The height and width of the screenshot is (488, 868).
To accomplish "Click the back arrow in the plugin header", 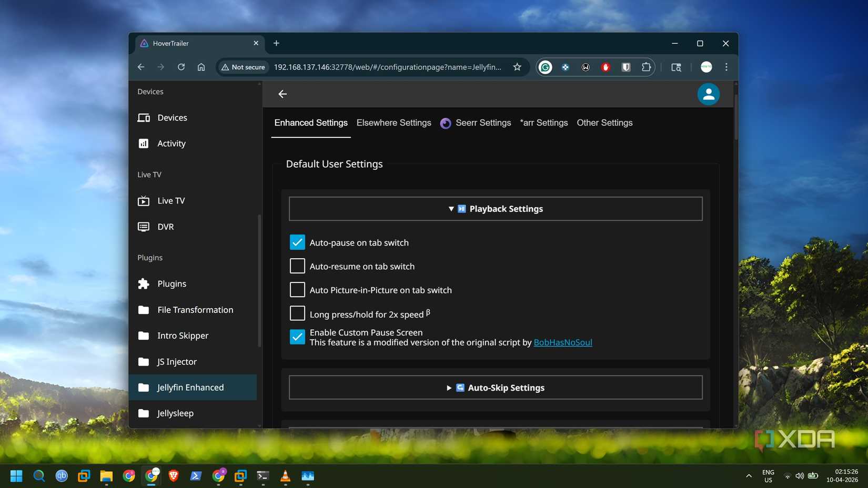I will click(282, 94).
